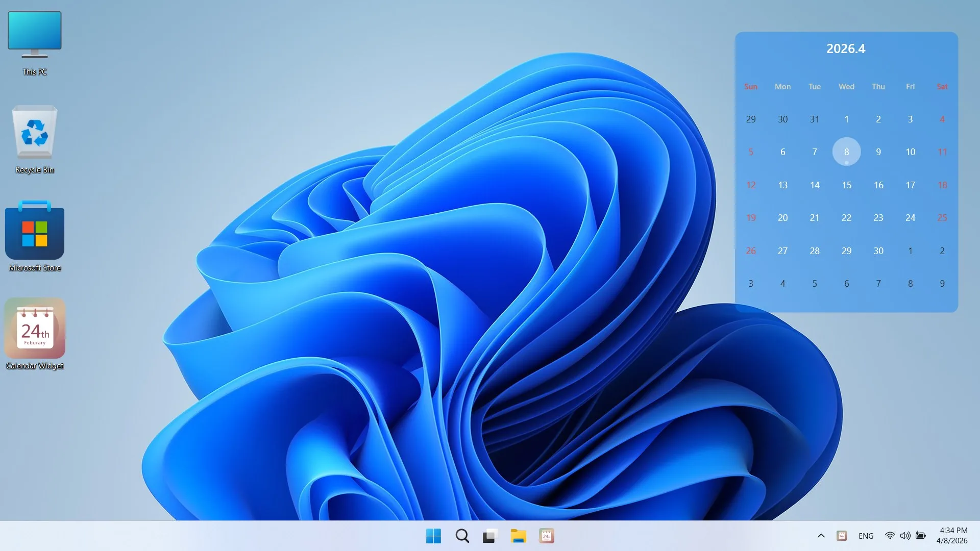Click the Wed weekday header
Viewport: 980px width, 551px height.
[x=846, y=86]
